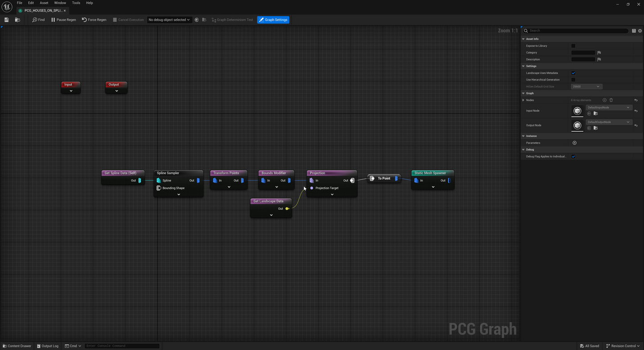Screen dimensions: 644x350
Task: Expand the Static Mesh Spawner node chevron
Action: (433, 187)
